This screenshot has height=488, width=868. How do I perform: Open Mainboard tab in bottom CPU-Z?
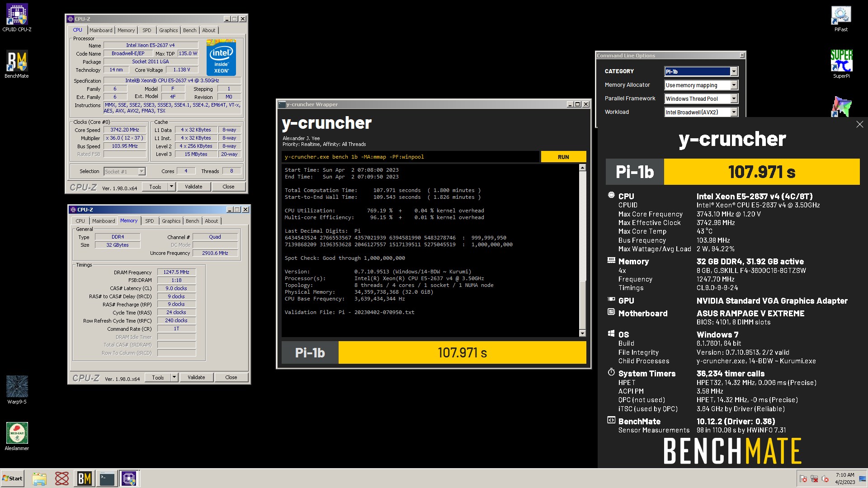click(104, 221)
